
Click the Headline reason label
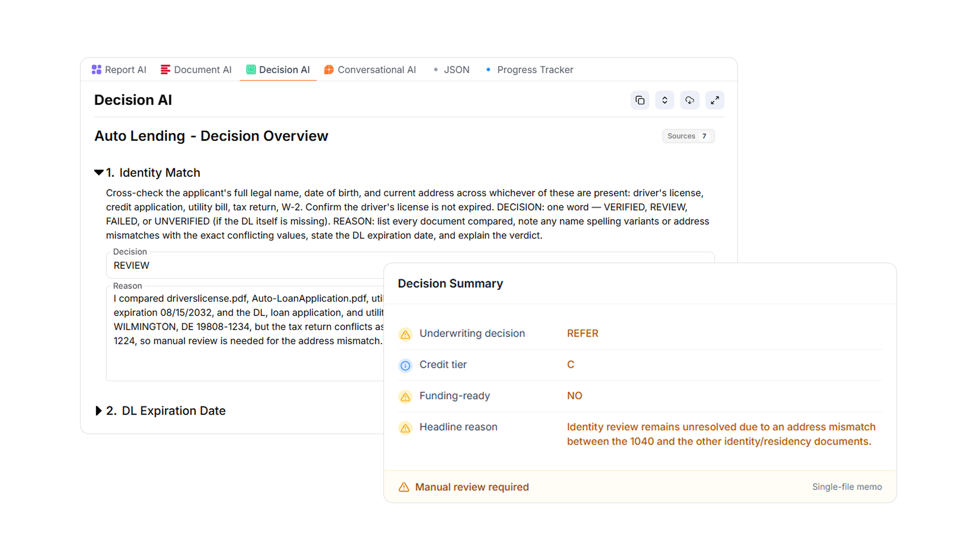458,427
